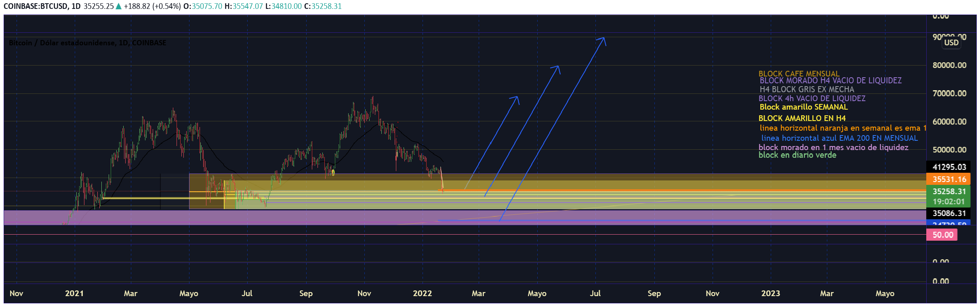Viewport: 980px width, 305px height.
Task: Click the 70000.00 price axis label
Action: pos(949,93)
